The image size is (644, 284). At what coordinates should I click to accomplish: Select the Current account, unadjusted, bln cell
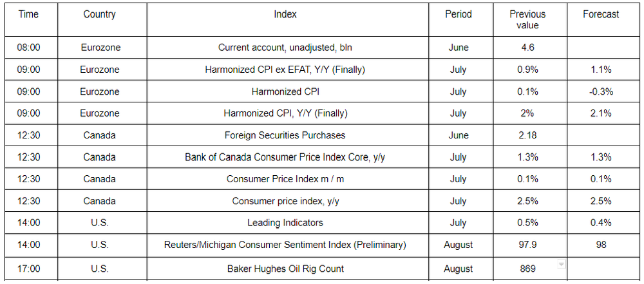[285, 47]
